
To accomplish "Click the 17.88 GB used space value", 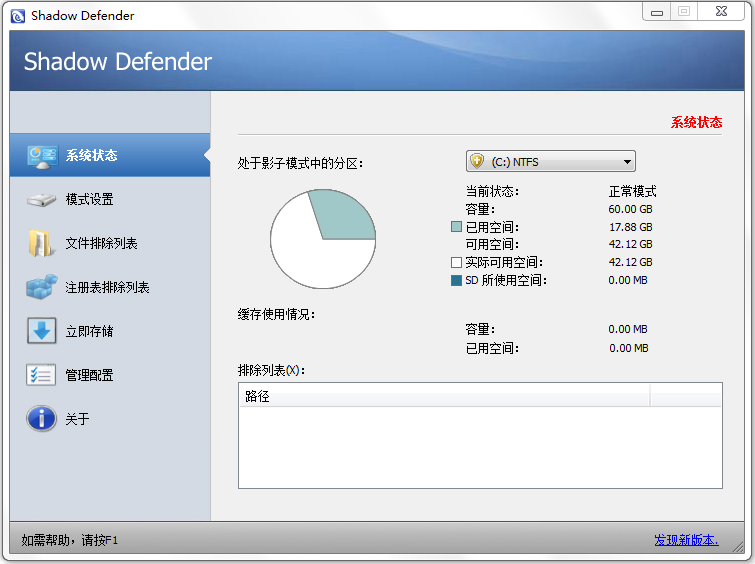I will (x=631, y=227).
